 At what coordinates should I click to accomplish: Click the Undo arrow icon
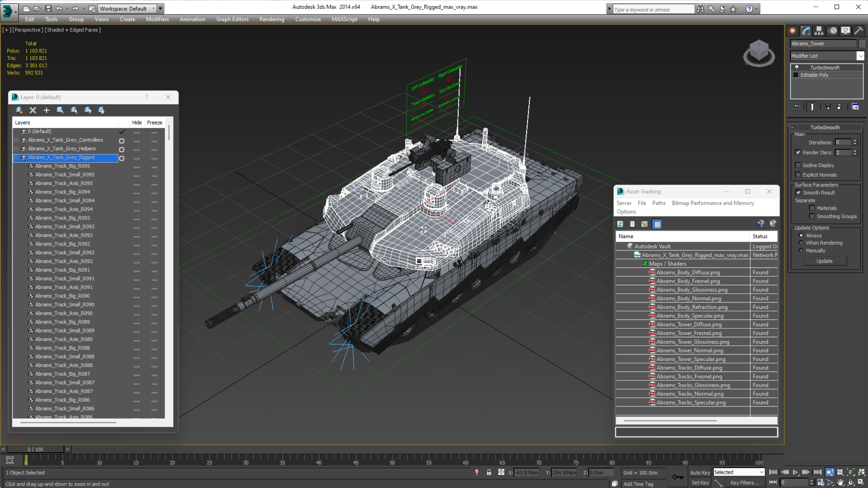pos(59,9)
